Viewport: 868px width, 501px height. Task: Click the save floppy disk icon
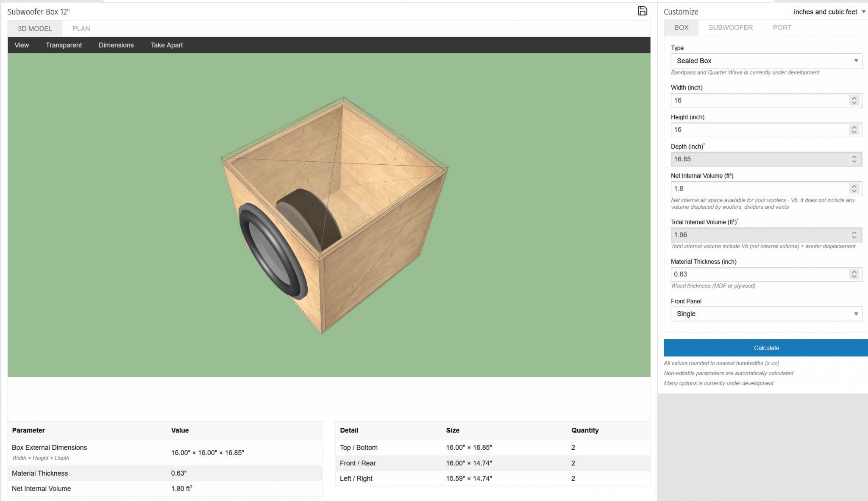pos(642,11)
